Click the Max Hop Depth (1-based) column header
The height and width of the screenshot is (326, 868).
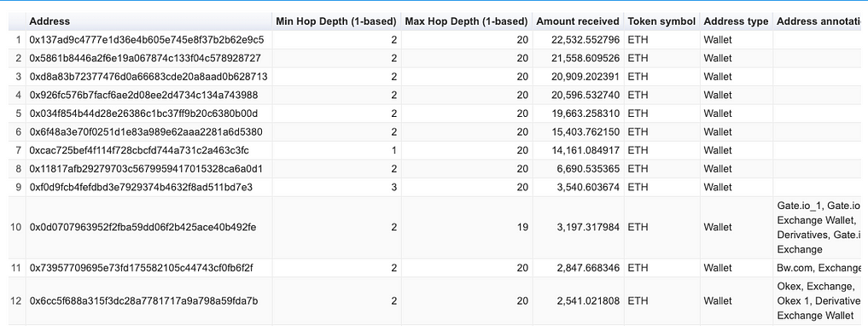466,21
